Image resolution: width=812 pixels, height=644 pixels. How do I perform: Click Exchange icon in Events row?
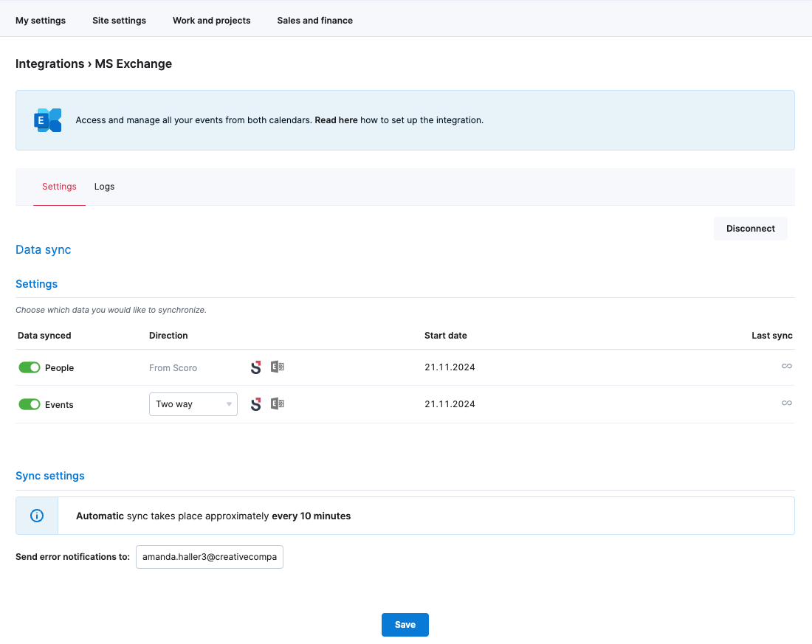278,404
